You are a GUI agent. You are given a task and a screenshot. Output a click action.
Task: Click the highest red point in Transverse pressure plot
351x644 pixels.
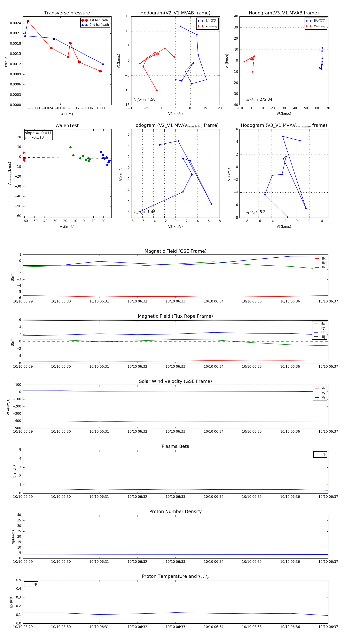(28, 21)
